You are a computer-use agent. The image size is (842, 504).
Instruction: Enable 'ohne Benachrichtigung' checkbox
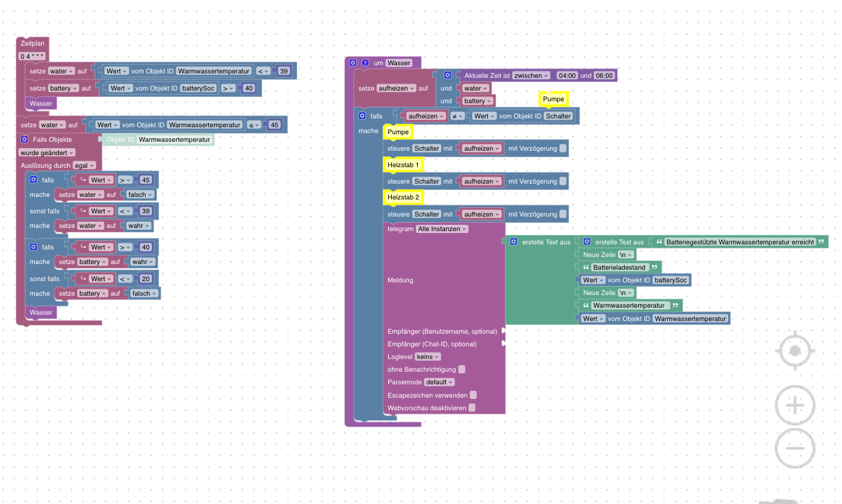[x=462, y=369]
